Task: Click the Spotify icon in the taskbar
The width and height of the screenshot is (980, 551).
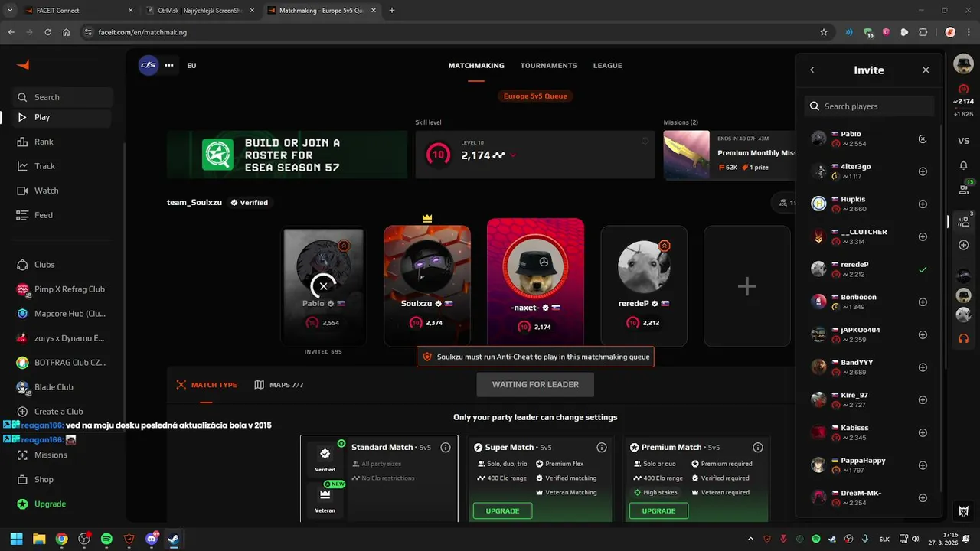Action: [106, 539]
